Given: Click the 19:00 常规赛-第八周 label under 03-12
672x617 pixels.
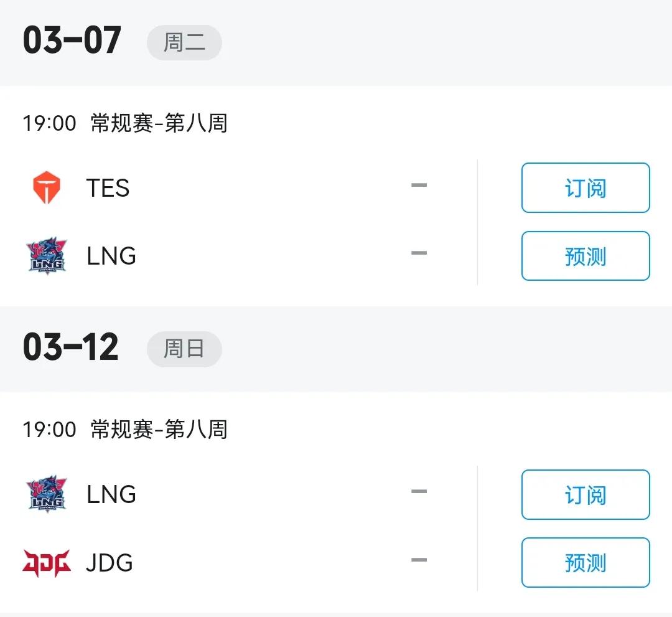Looking at the screenshot, I should tap(125, 430).
